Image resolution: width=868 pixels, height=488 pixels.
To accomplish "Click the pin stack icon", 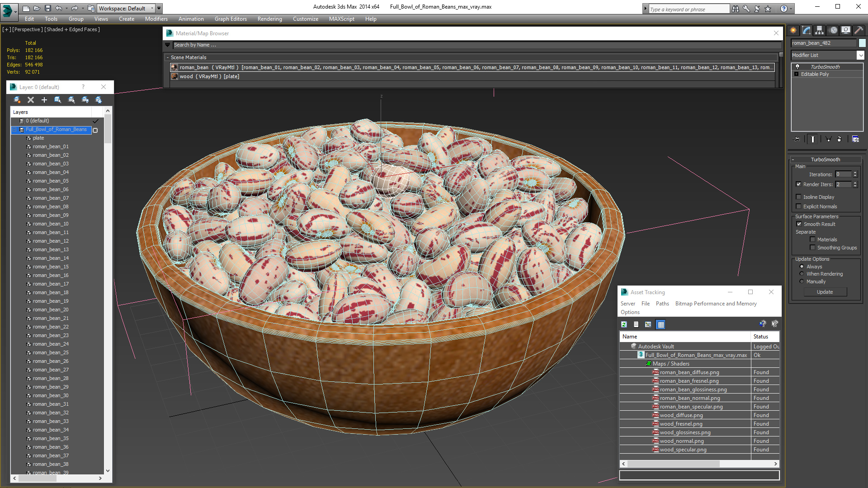I will click(797, 139).
